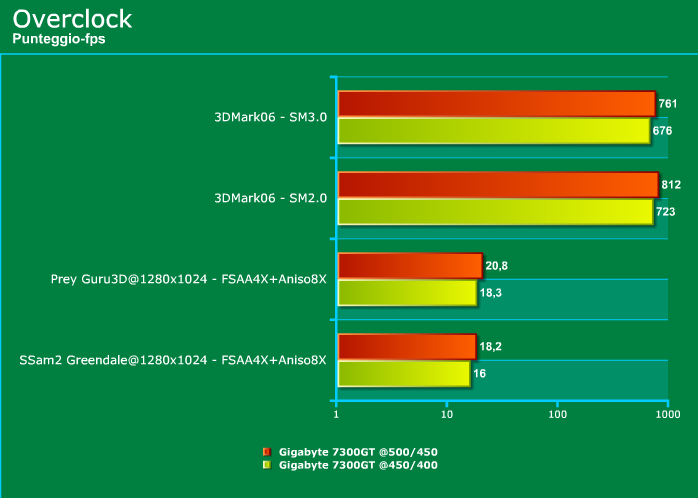Click the 812 value label
The height and width of the screenshot is (498, 698).
[x=671, y=185]
